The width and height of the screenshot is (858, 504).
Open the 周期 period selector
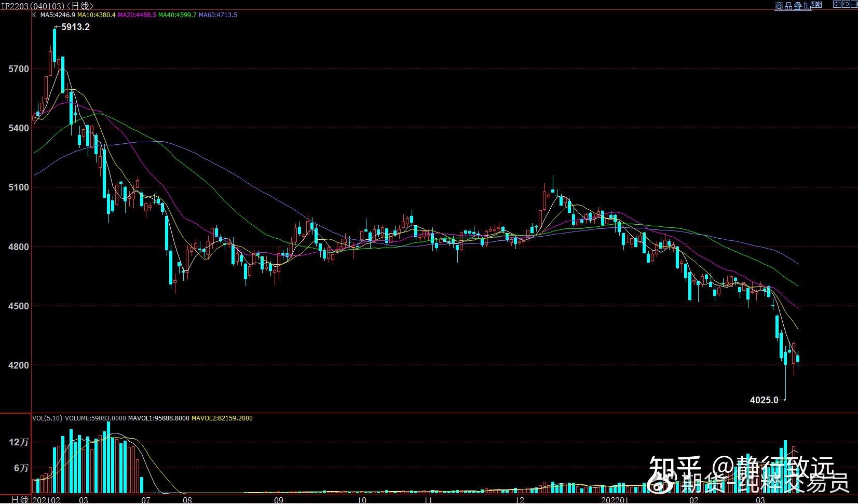pyautogui.click(x=816, y=5)
